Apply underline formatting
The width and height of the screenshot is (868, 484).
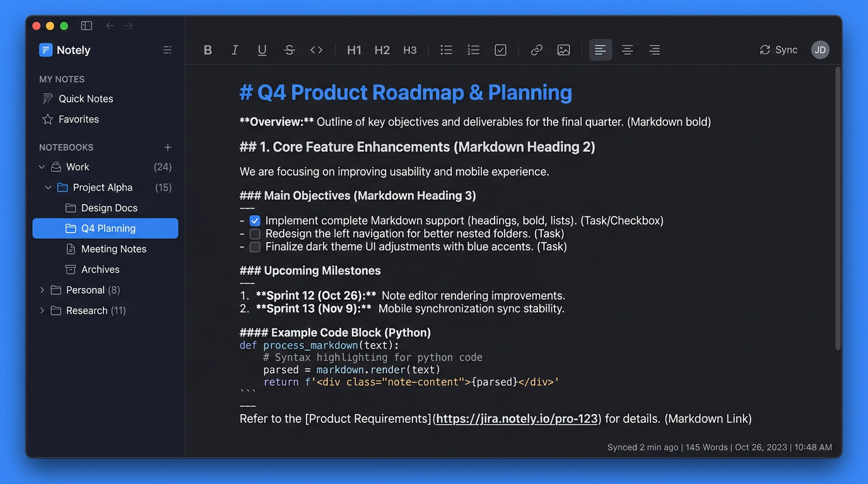point(262,50)
